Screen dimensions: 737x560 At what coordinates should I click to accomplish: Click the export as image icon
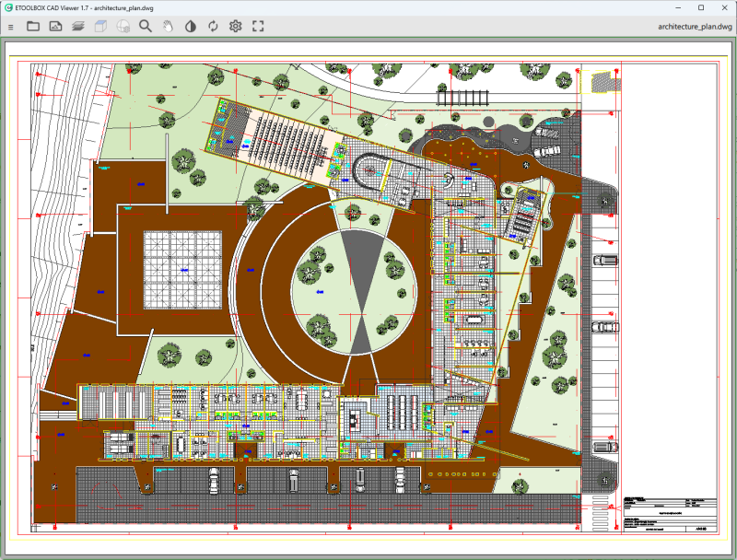[55, 27]
